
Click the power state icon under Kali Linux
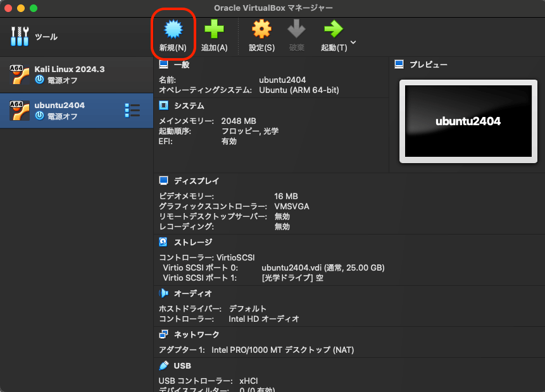pos(40,80)
